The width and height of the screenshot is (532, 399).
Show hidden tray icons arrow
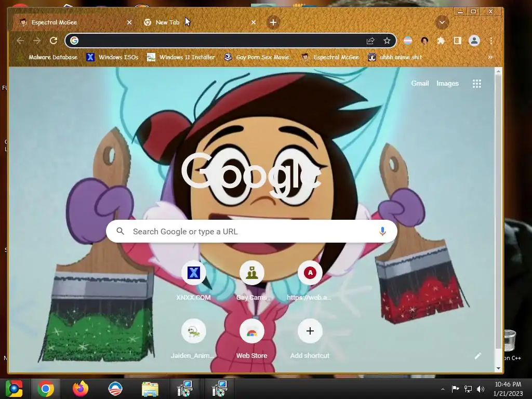(x=443, y=389)
